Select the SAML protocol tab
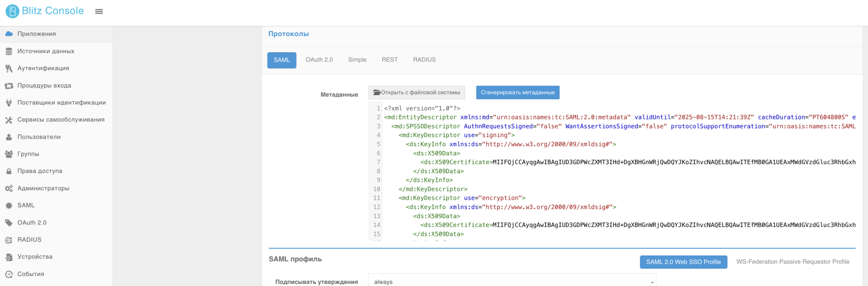868x286 pixels. pos(282,60)
